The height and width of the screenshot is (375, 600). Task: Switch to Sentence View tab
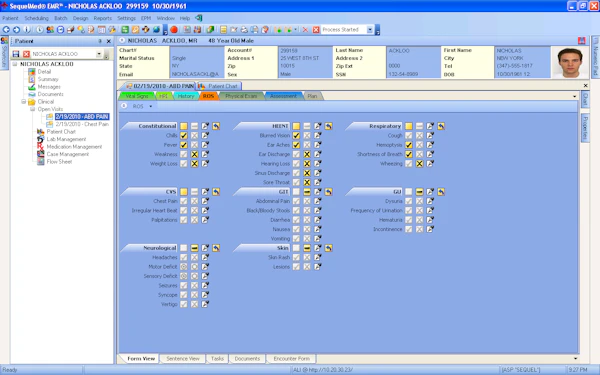coord(183,359)
